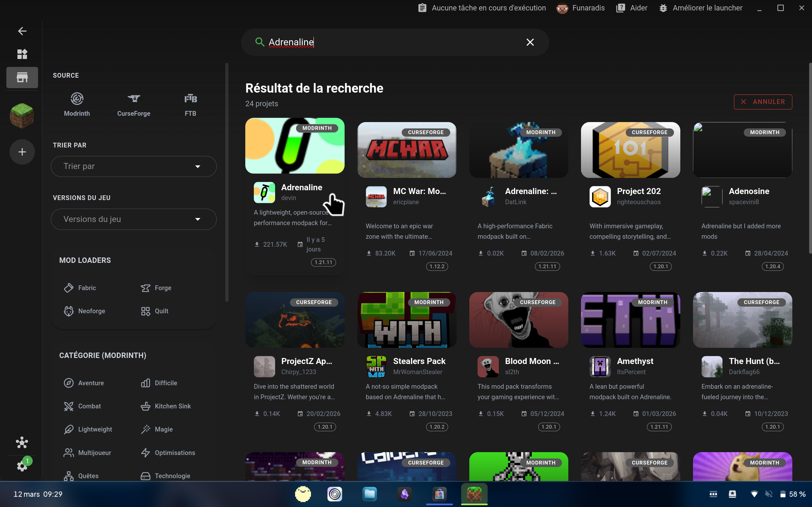Click the filter panel scrollbar
Viewport: 812px width, 507px height.
[227, 182]
